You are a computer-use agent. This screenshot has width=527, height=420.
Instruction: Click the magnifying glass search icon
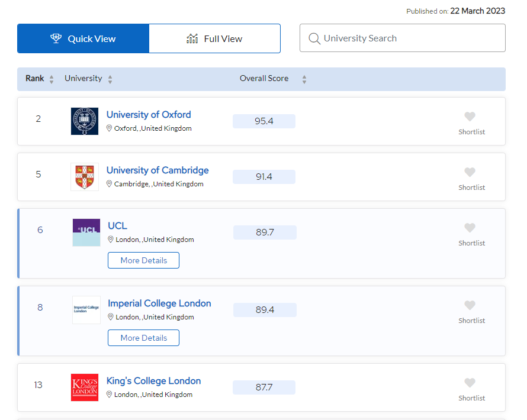pos(314,39)
